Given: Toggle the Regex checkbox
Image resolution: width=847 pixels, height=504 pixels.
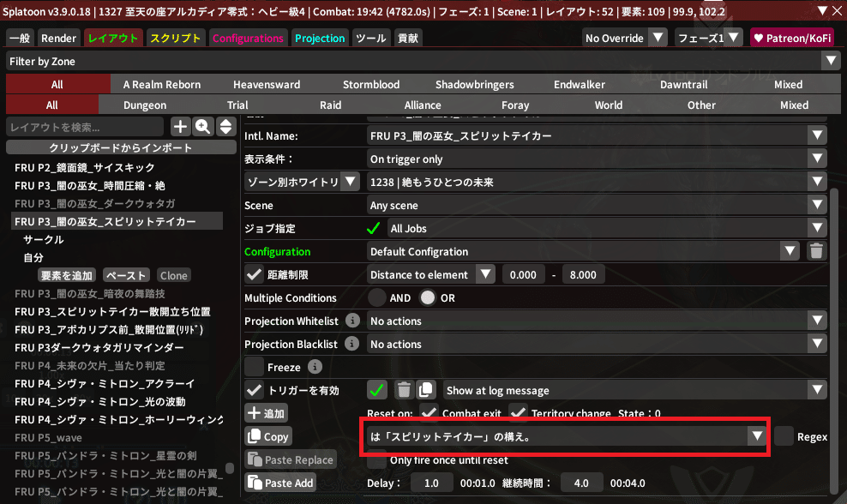Looking at the screenshot, I should click(x=784, y=436).
